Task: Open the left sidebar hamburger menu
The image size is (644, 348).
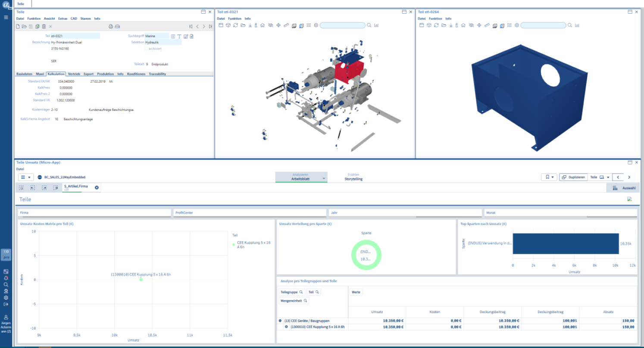Action: tap(6, 17)
